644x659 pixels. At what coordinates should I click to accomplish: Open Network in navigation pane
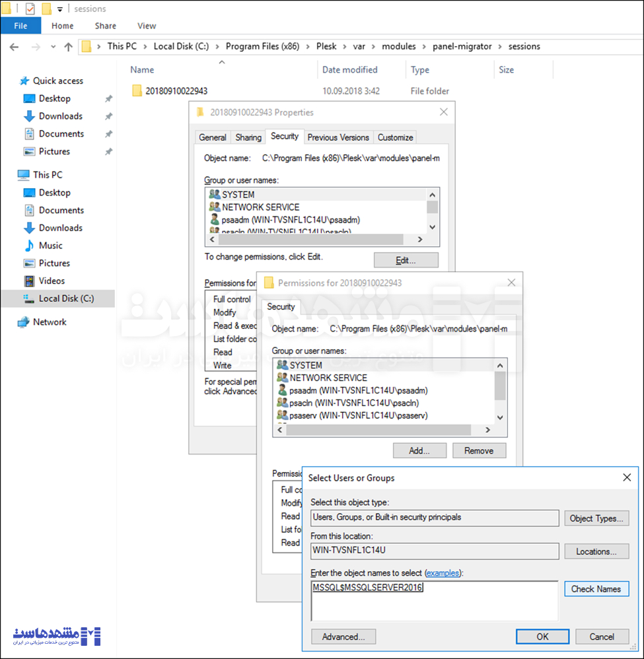50,322
